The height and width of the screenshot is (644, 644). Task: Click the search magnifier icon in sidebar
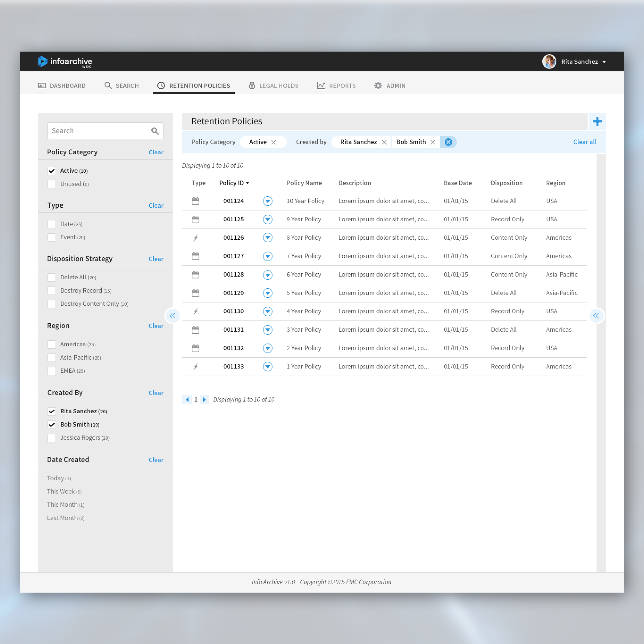[x=155, y=131]
